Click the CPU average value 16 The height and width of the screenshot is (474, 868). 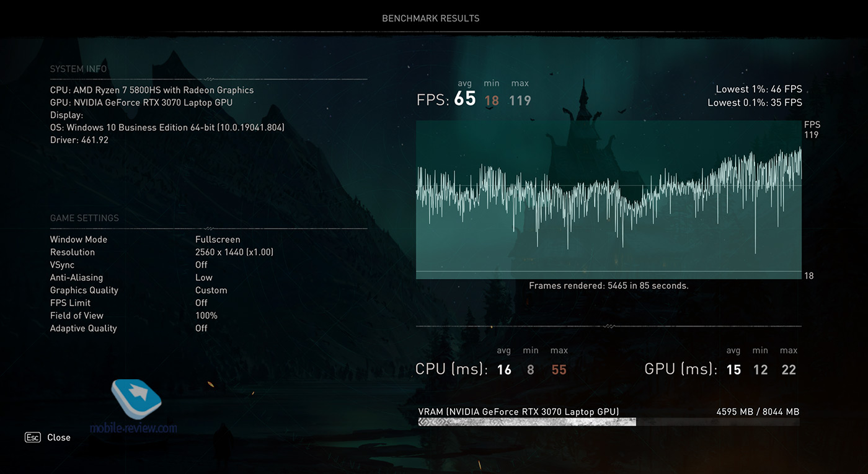point(504,370)
